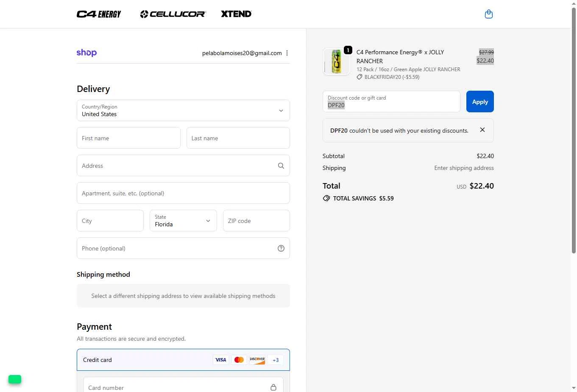Click the Total Savings tag icon
Viewport: 577px width, 392px height.
pos(326,198)
